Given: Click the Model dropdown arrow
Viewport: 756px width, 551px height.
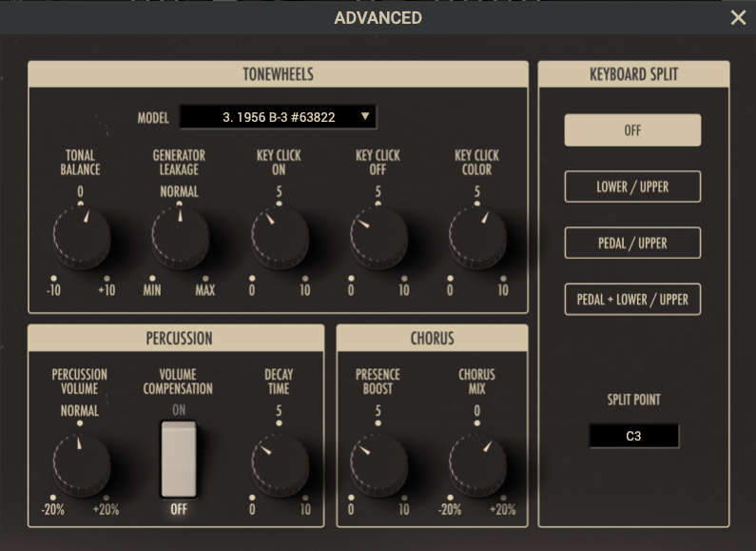Looking at the screenshot, I should click(364, 117).
